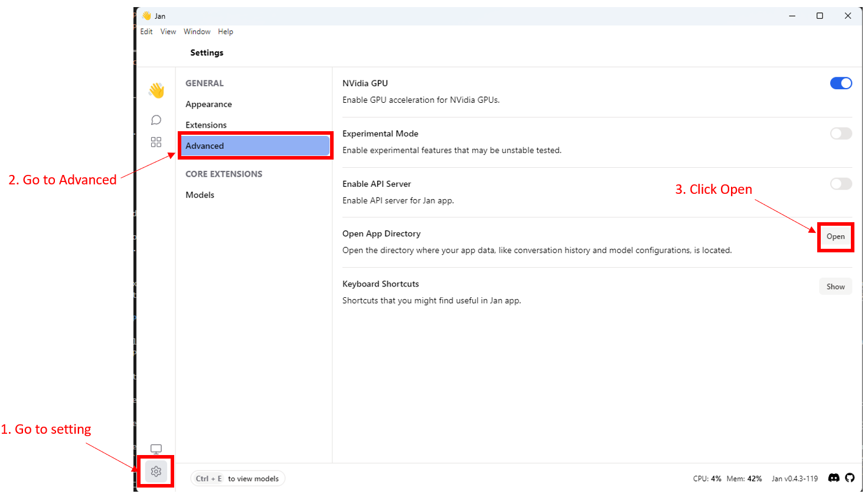The height and width of the screenshot is (497, 868).
Task: Enable Experimental Mode
Action: [x=840, y=133]
